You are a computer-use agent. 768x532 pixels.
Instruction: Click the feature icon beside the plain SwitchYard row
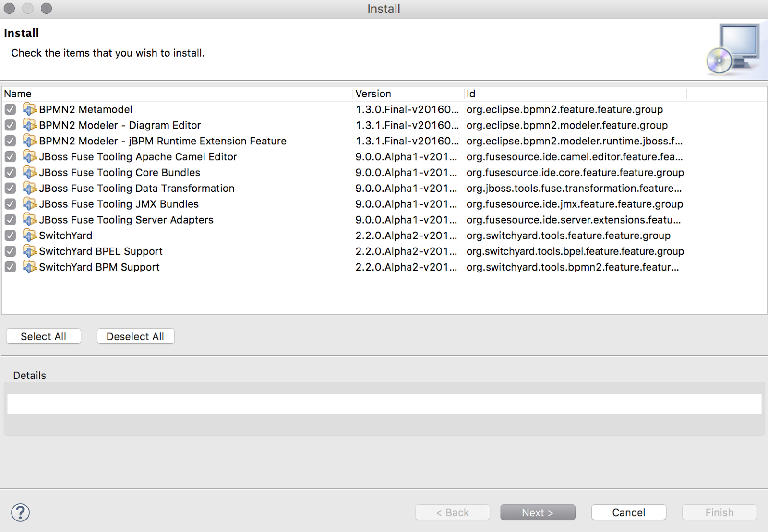[x=30, y=236]
